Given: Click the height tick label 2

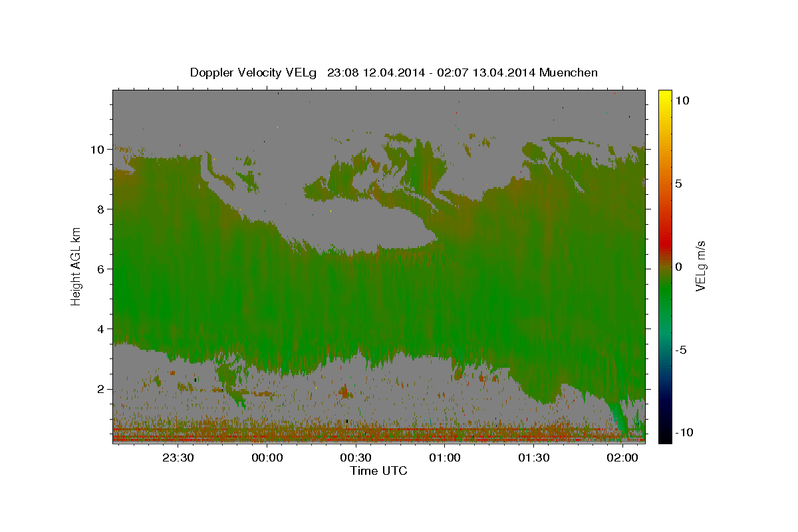Looking at the screenshot, I should pos(101,389).
